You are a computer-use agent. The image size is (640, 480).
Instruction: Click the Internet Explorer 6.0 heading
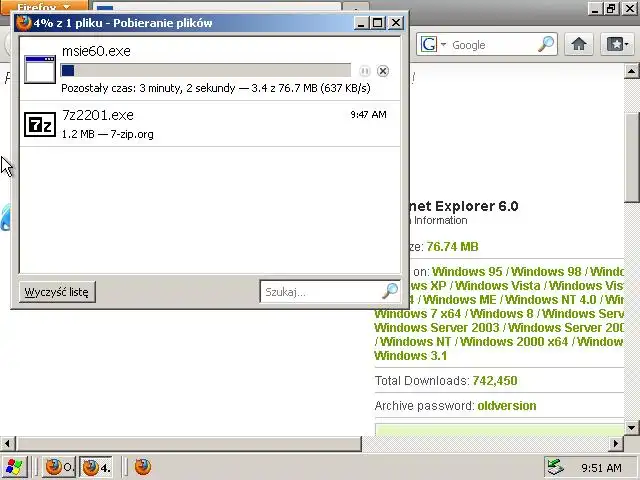(x=464, y=206)
